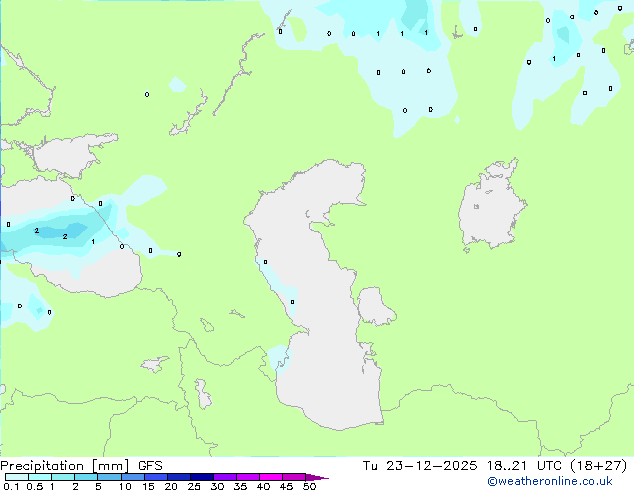Click the '10' legend scale label

coord(125,486)
